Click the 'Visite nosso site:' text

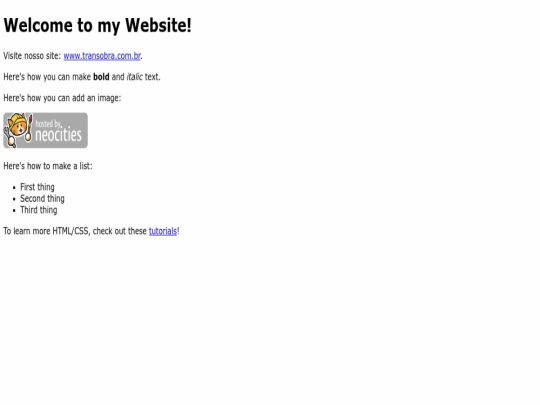(x=32, y=56)
